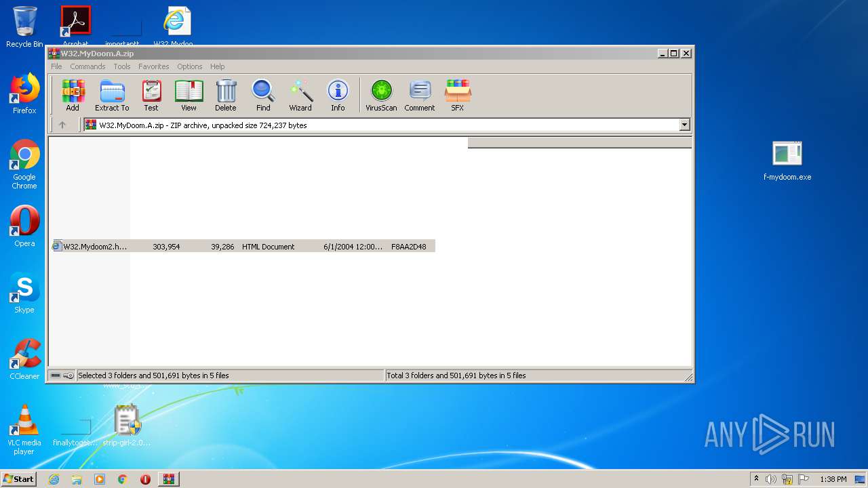868x488 pixels.
Task: Open the Help menu
Action: [x=217, y=66]
